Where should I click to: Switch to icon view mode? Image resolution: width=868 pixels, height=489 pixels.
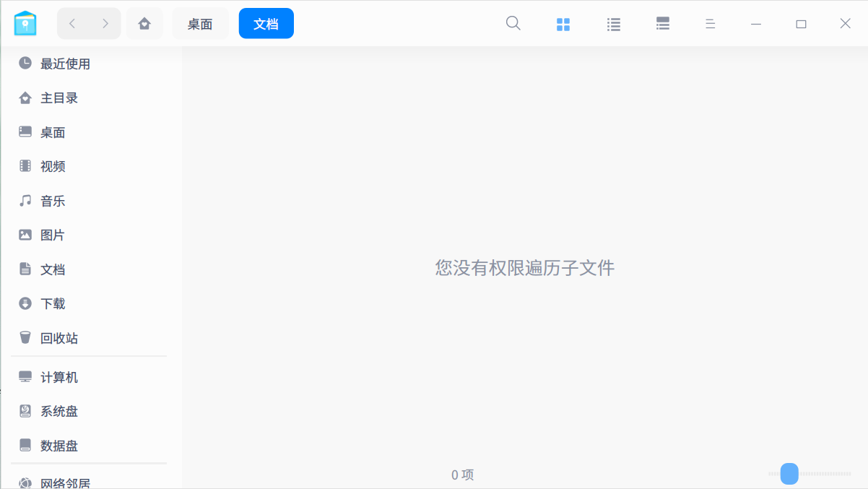pos(563,23)
